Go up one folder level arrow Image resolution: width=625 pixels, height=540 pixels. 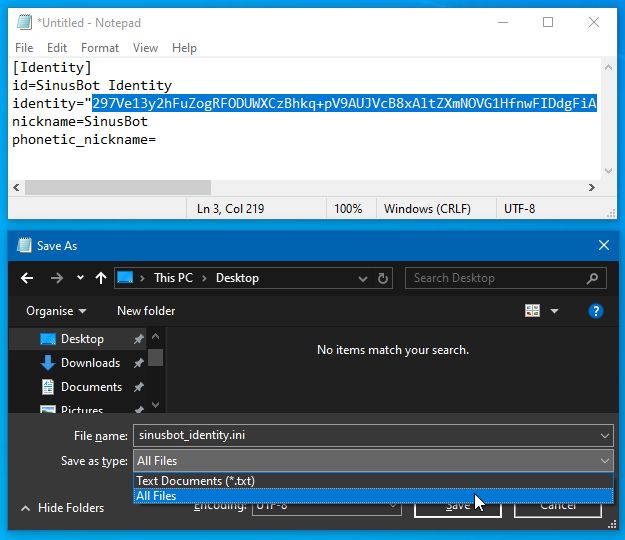101,278
